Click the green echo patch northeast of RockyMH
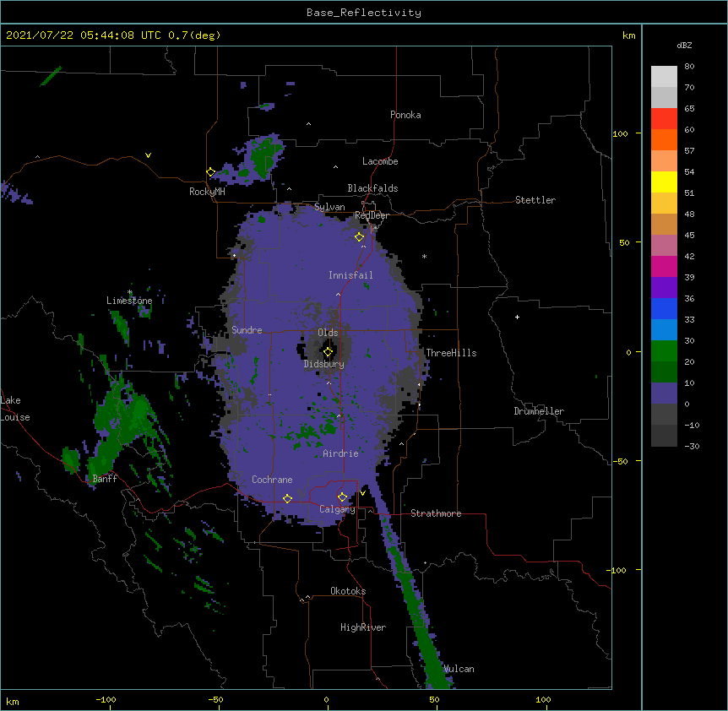 click(x=262, y=158)
